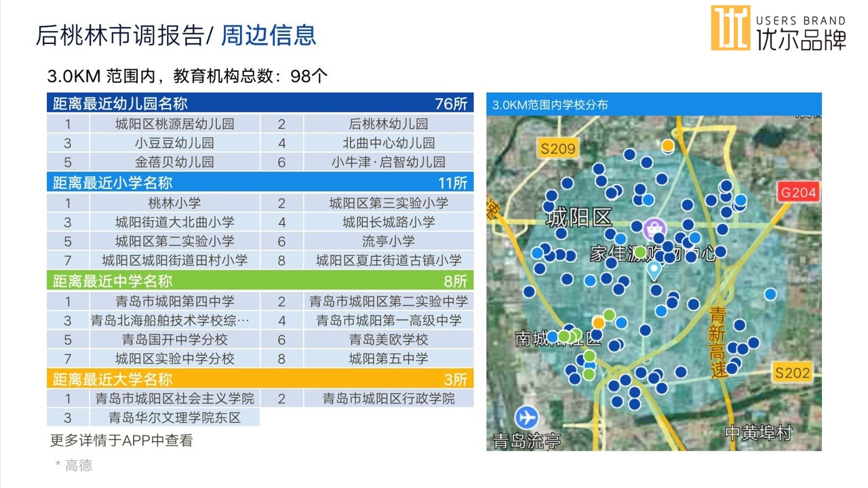Click 青岛北海船舶技术学校综… cell
Screen dimensions: 868x488
[x=175, y=320]
